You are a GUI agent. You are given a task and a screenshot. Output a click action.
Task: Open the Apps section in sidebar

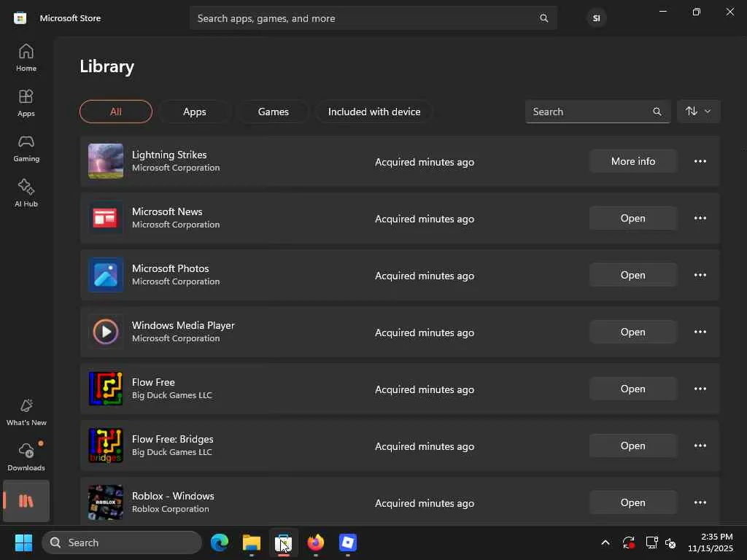pos(26,103)
